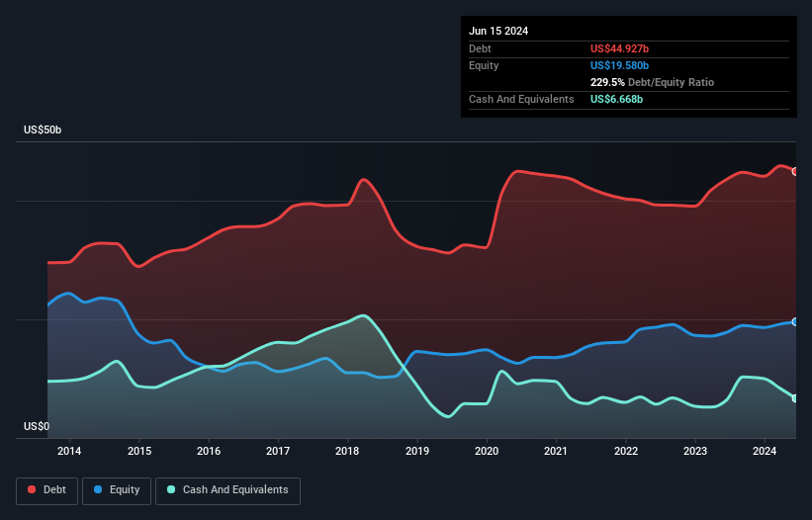This screenshot has width=812, height=520.
Task: Click the 2017 x-axis label
Action: point(278,451)
